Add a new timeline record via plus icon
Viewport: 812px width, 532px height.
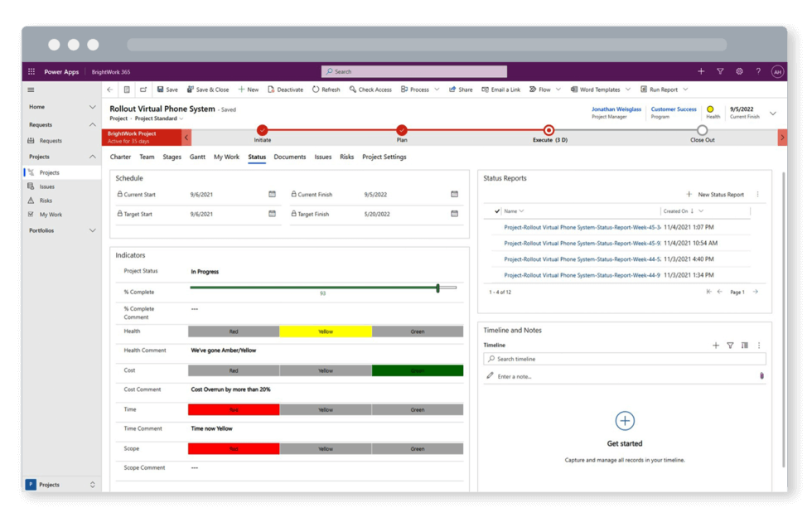click(x=716, y=346)
